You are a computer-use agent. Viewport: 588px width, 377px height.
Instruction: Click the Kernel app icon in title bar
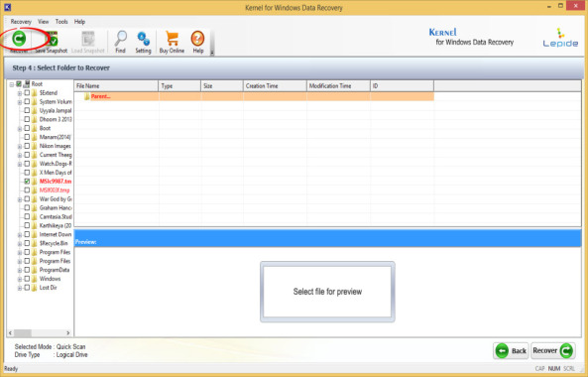pyautogui.click(x=8, y=7)
